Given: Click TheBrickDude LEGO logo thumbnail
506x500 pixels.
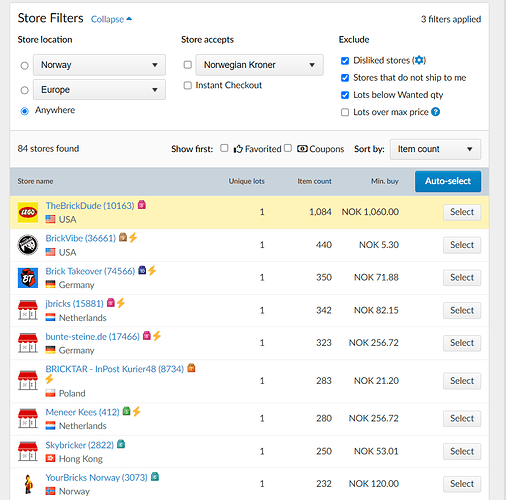Looking at the screenshot, I should (28, 212).
